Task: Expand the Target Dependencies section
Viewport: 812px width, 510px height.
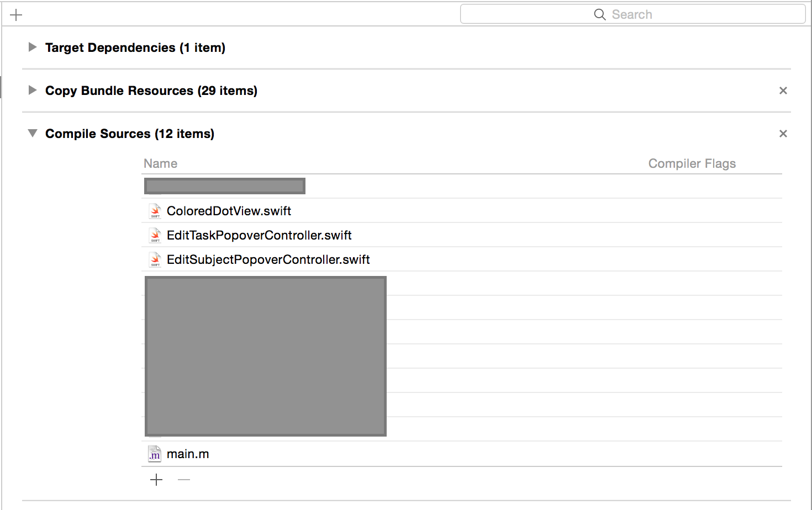Action: 33,47
